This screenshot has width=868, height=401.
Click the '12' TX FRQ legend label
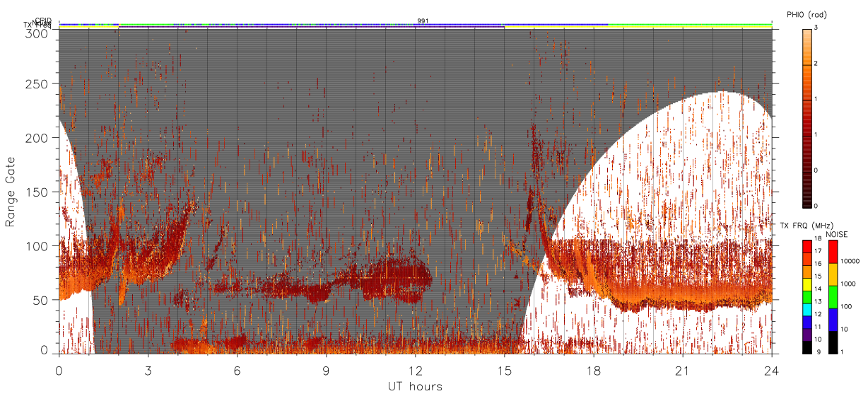click(x=818, y=315)
